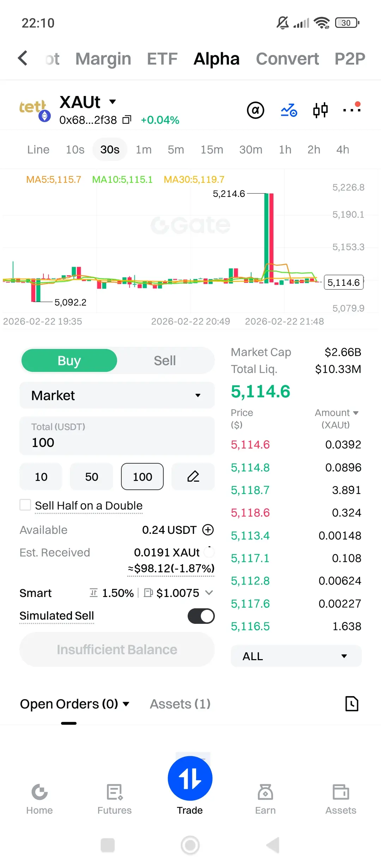Tap the Android recent apps square button
The image size is (381, 868).
coord(108,845)
